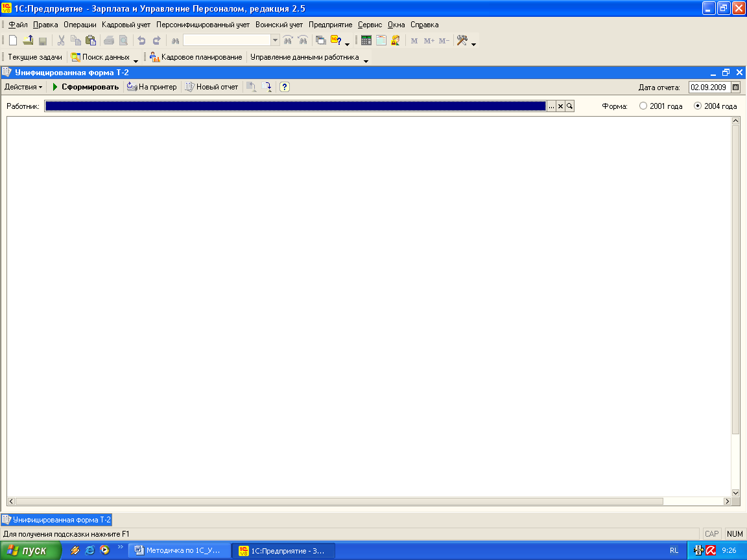Screen dimensions: 747x560
Task: Click the restore settings icon in report toolbar
Action: click(251, 87)
